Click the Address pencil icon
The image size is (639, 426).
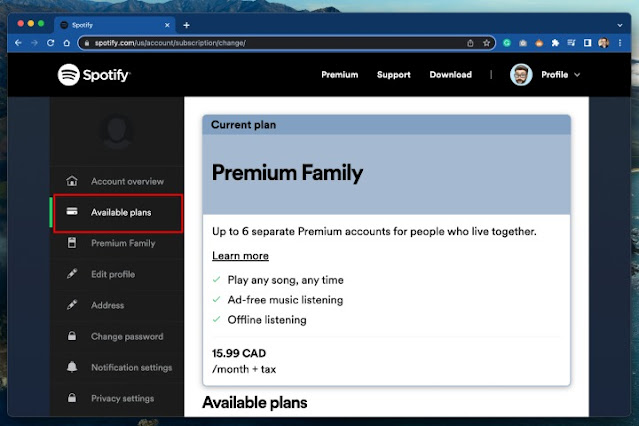coord(72,305)
